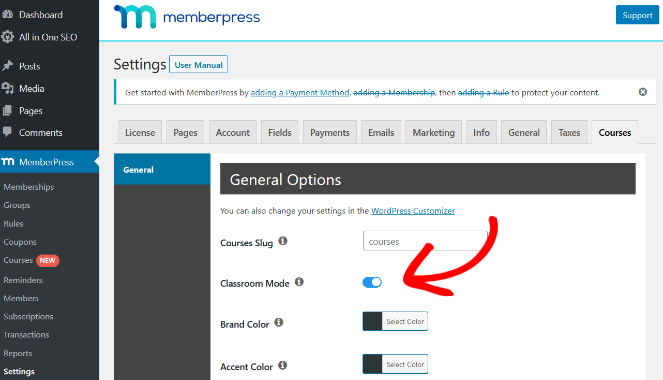Toggle the Classroom Mode switch
663x380 pixels.
[372, 282]
